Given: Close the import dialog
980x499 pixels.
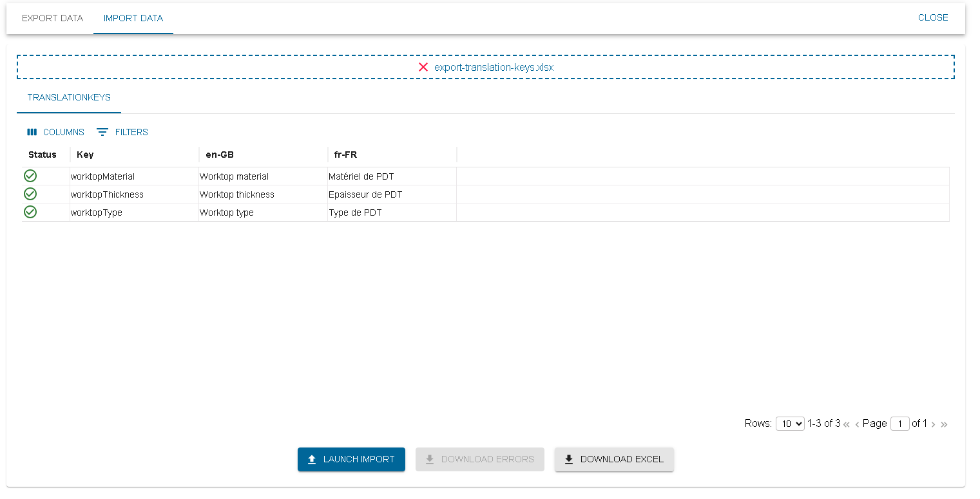Looking at the screenshot, I should point(933,17).
